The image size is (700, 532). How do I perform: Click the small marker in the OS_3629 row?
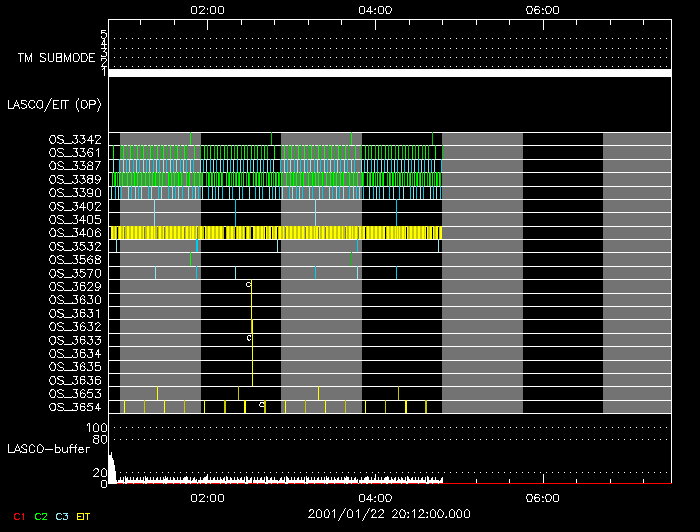pyautogui.click(x=249, y=285)
